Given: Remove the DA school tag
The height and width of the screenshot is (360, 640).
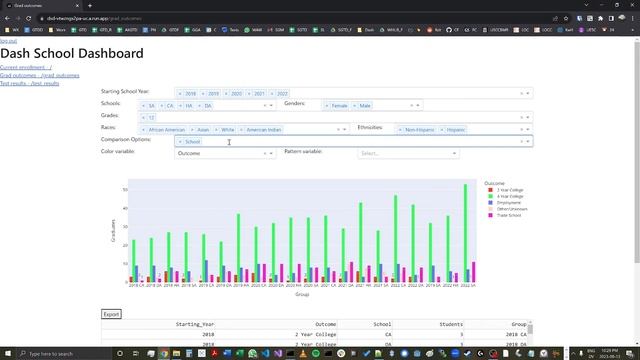Looking at the screenshot, I should tap(200, 106).
